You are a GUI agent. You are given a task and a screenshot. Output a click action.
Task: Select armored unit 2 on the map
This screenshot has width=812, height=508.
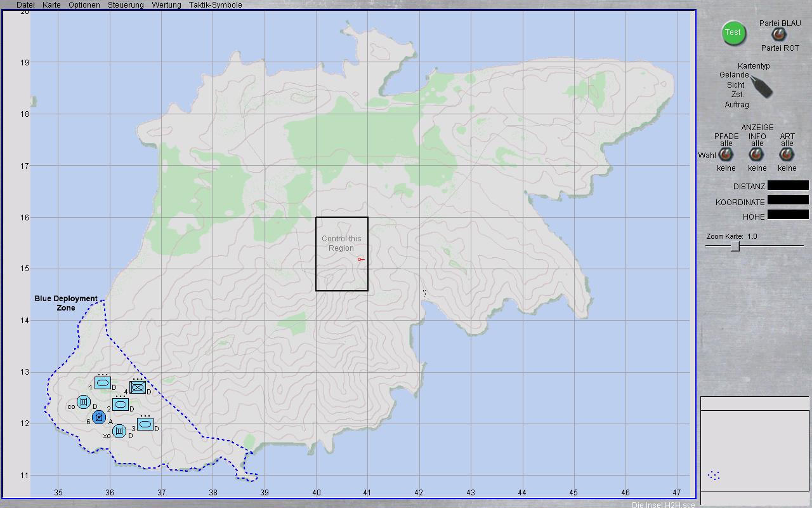coord(121,404)
